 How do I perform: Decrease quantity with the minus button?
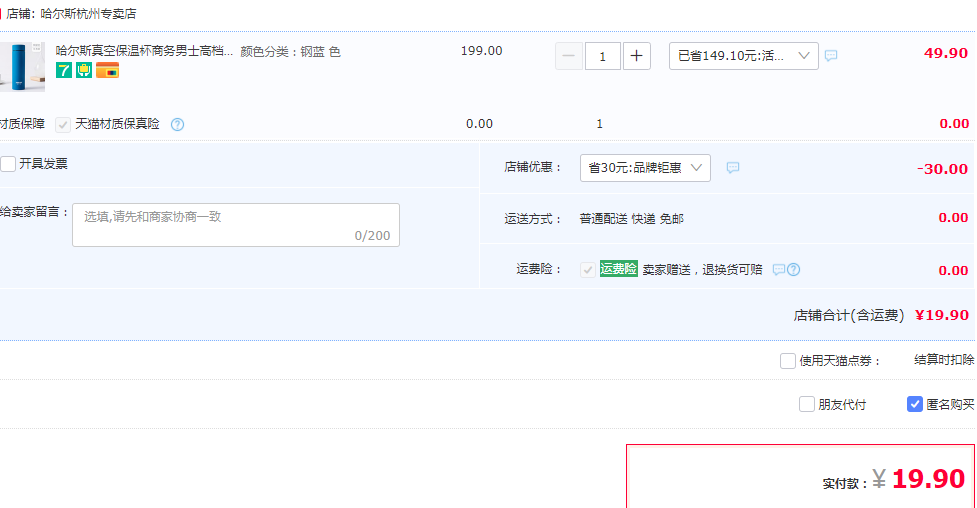569,56
